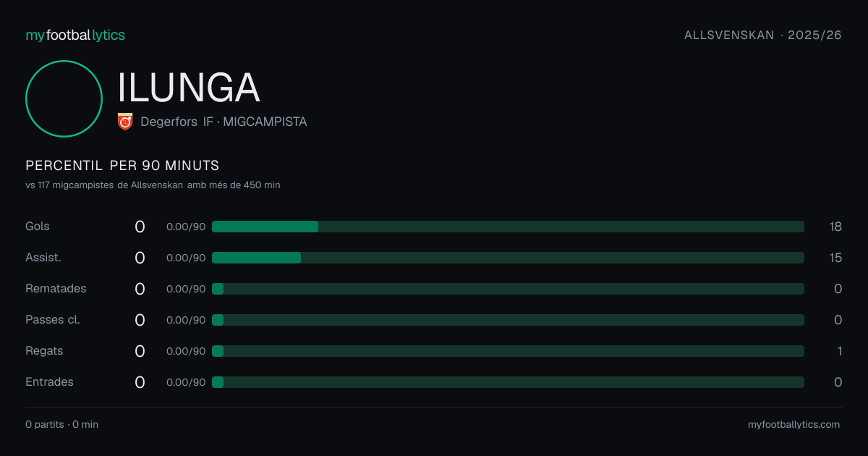868x456 pixels.
Task: Click the Regats percentile value 1
Action: [839, 351]
